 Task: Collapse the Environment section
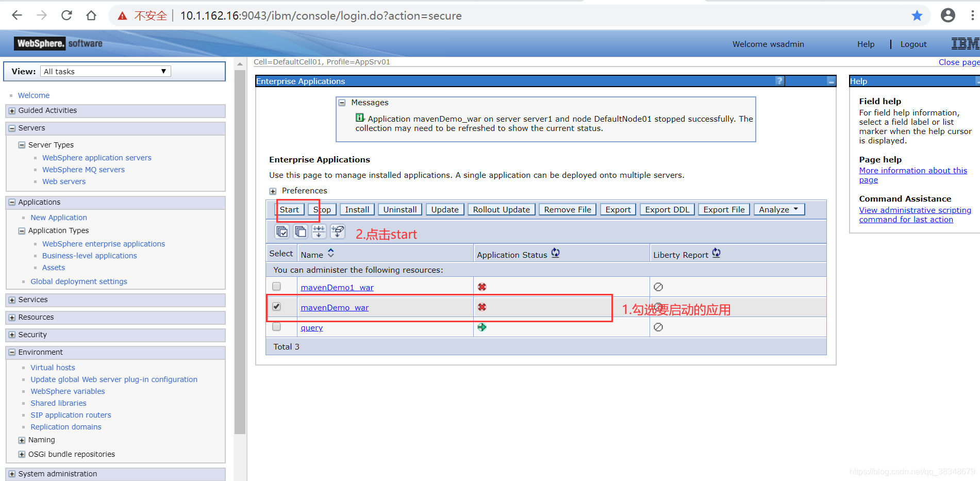(x=12, y=352)
